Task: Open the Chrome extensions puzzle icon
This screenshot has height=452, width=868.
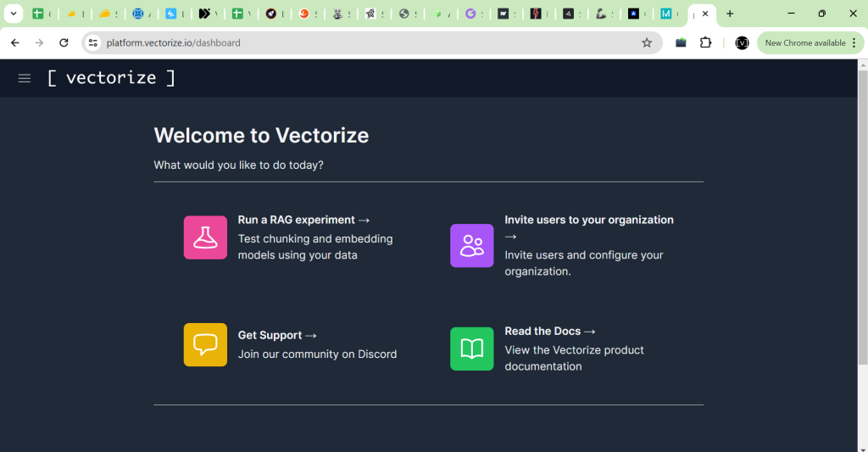Action: [x=705, y=42]
